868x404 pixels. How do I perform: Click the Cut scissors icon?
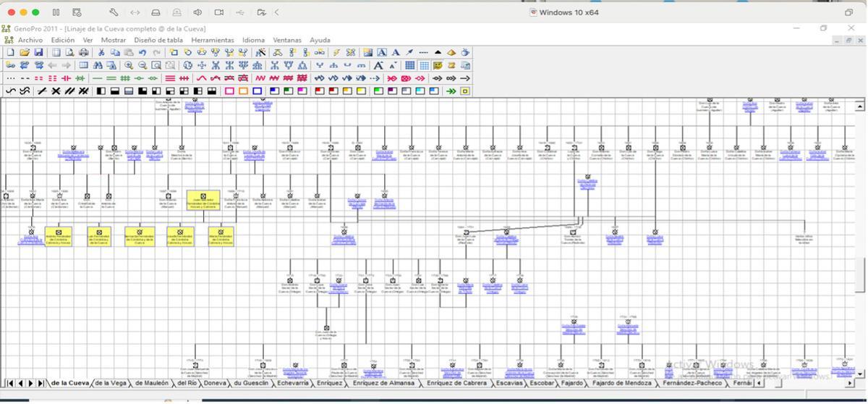coord(101,52)
